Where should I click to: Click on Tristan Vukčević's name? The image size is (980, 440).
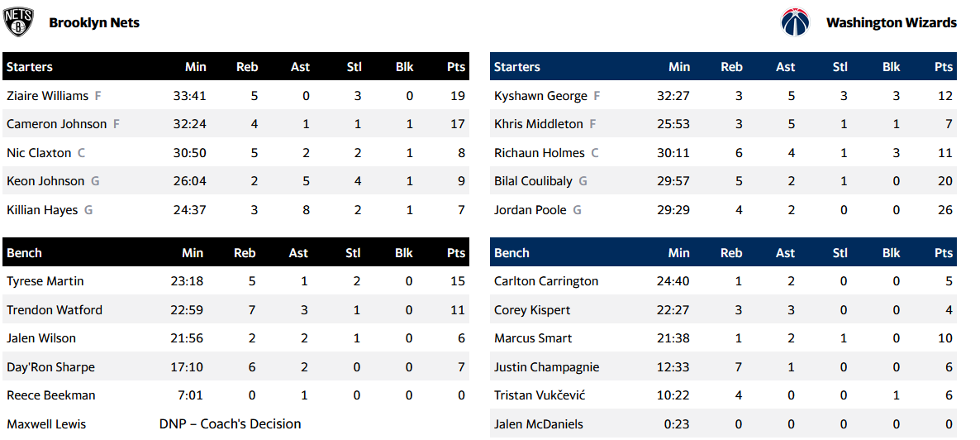click(x=540, y=395)
